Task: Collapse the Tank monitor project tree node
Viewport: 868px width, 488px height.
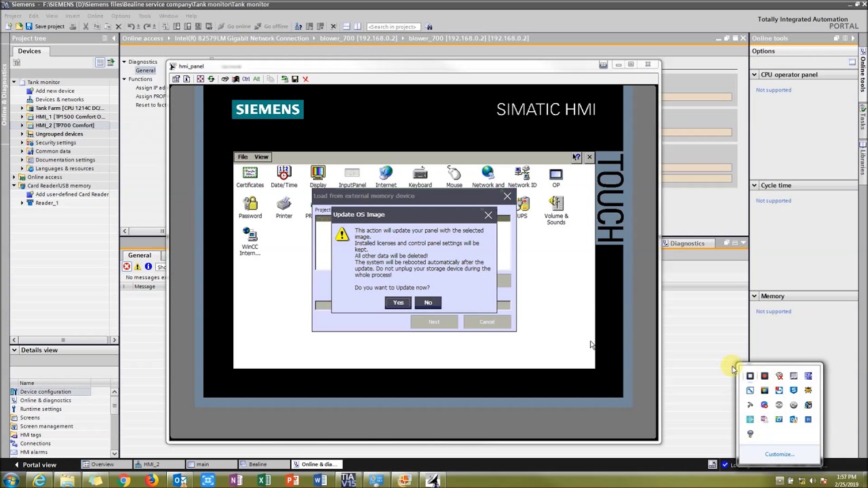Action: click(14, 81)
